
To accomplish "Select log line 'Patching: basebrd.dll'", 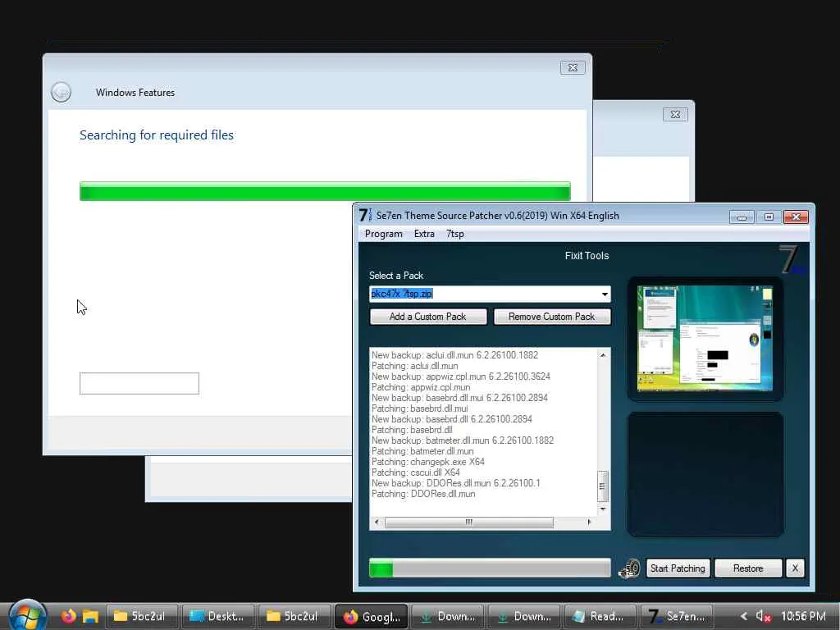I will [412, 430].
